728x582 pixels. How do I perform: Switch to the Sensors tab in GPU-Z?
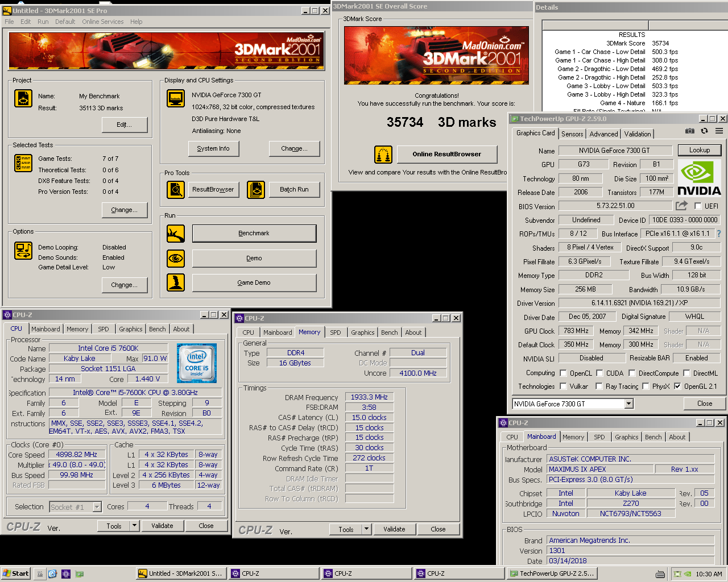tap(572, 134)
